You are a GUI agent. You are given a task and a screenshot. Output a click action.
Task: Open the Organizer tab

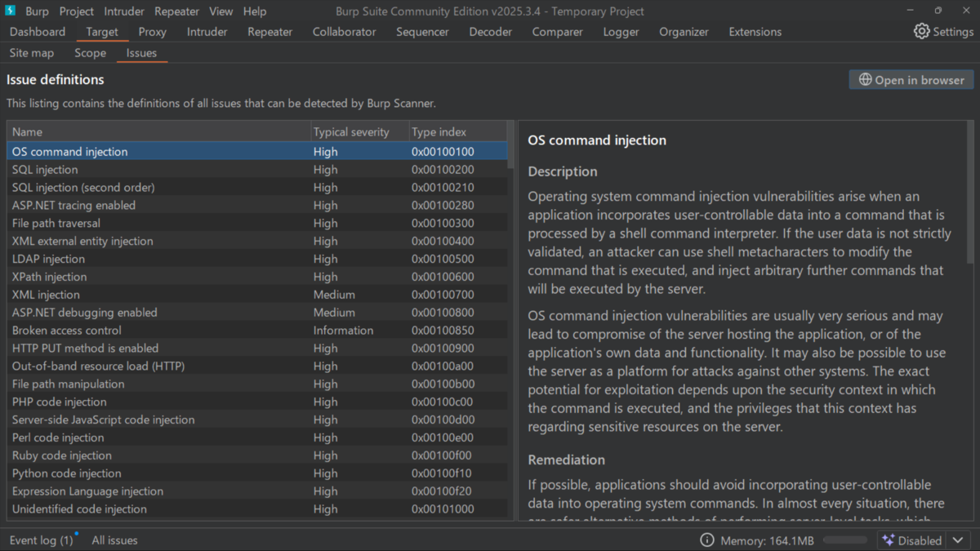pyautogui.click(x=684, y=32)
